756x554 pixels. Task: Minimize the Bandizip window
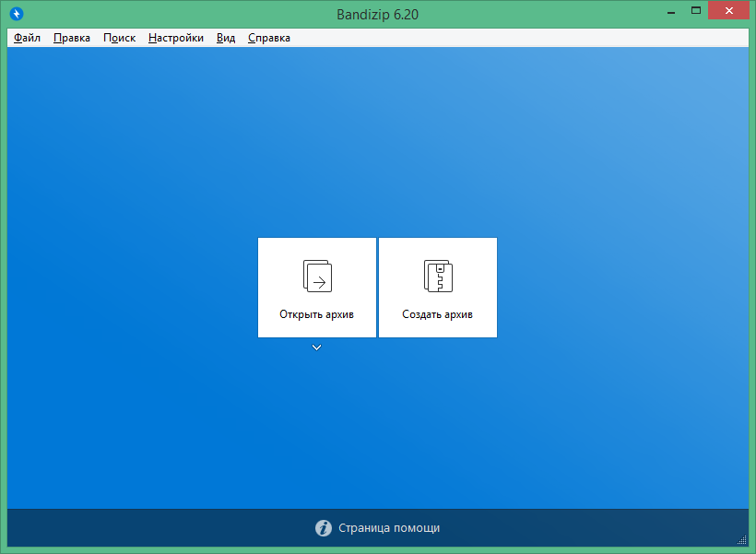671,12
